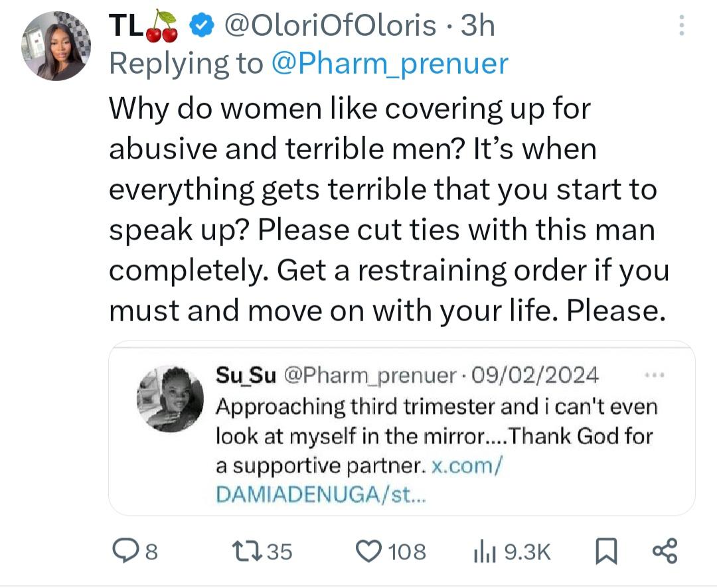Open the x.com/DAMIADENUGA link
This screenshot has width=717, height=588.
tap(358, 479)
